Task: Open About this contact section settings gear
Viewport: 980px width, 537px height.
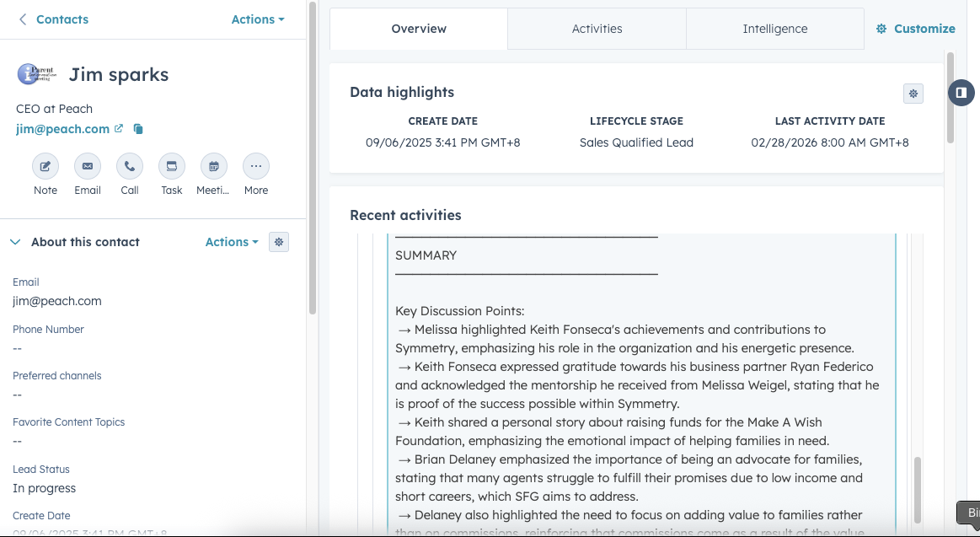Action: coord(278,242)
